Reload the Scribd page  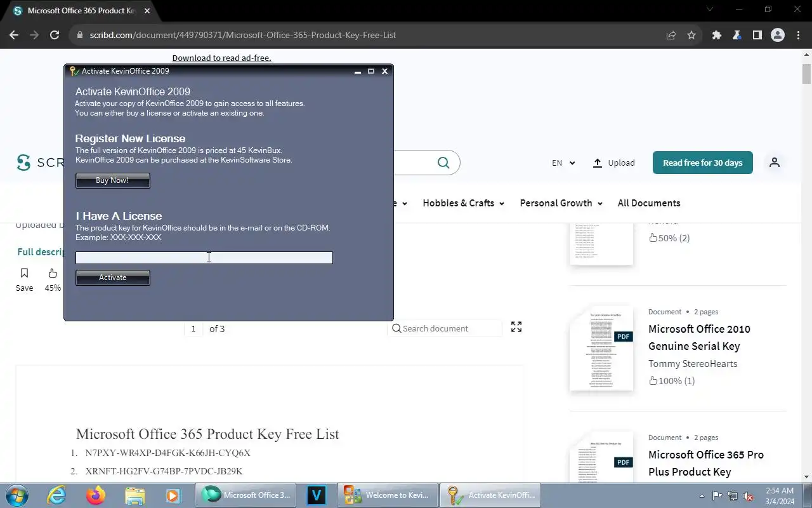[55, 35]
